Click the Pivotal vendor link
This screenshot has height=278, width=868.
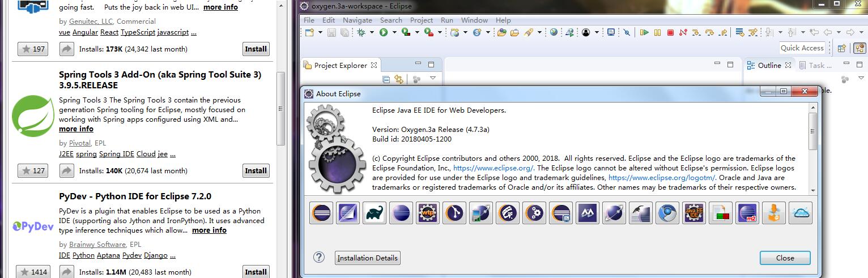tap(80, 143)
